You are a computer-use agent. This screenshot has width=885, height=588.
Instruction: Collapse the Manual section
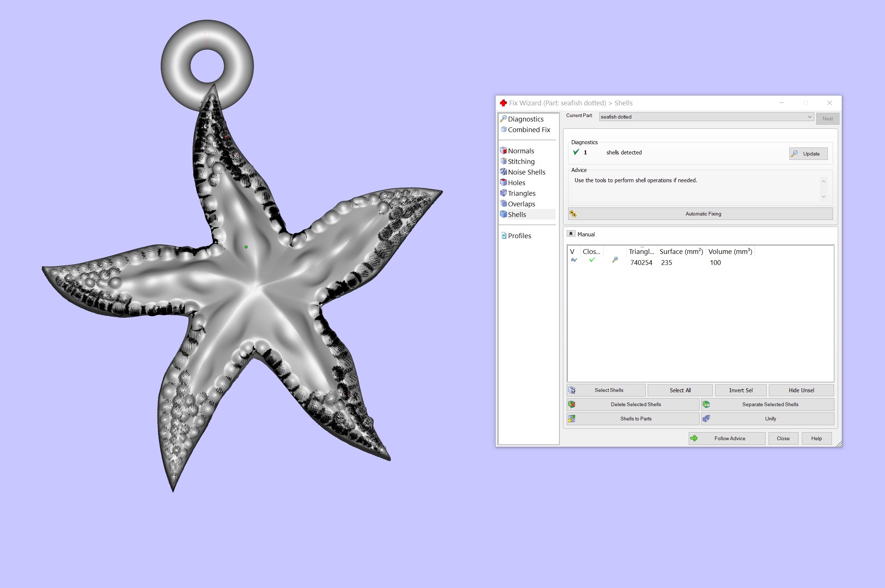(x=571, y=233)
